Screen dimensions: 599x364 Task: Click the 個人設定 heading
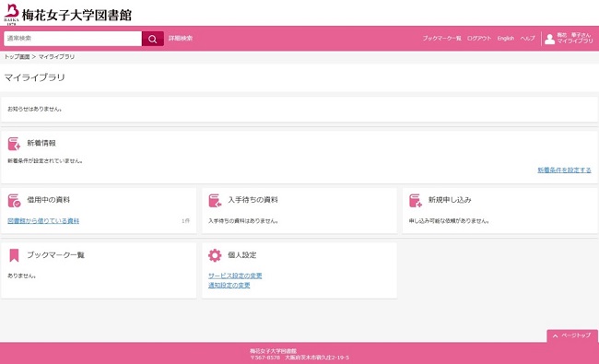[x=241, y=254]
